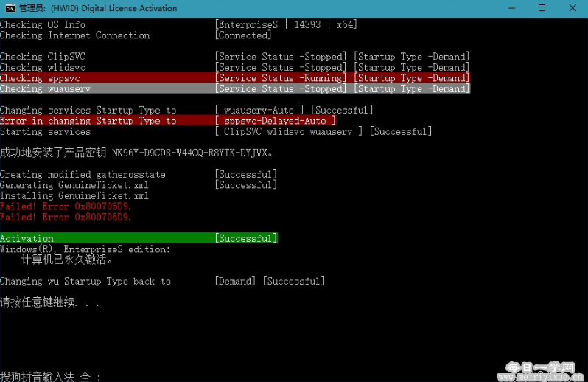Minimize the Digital License Activation window

[x=511, y=8]
